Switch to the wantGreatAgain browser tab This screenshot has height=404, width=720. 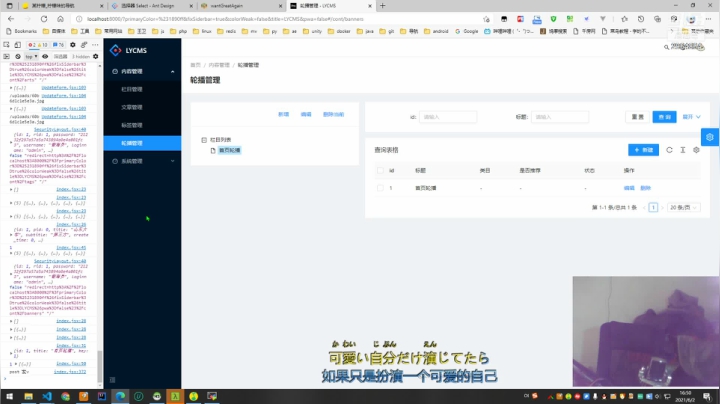click(x=241, y=6)
